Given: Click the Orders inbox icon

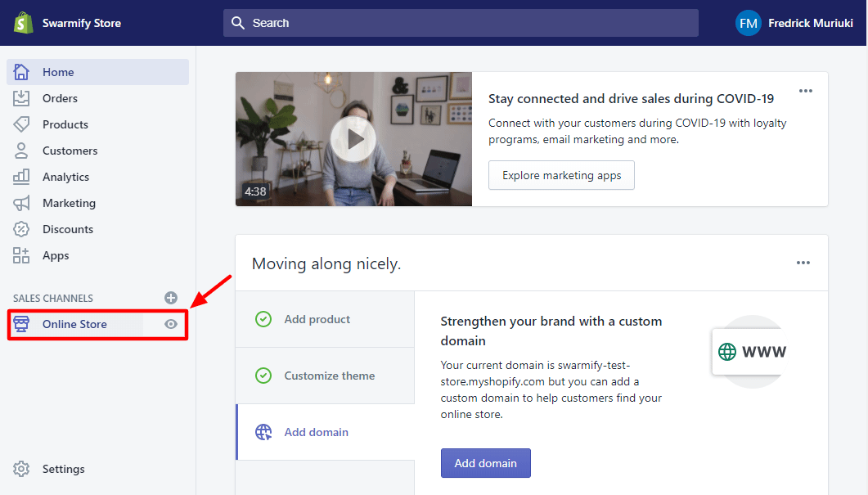Looking at the screenshot, I should [x=21, y=98].
